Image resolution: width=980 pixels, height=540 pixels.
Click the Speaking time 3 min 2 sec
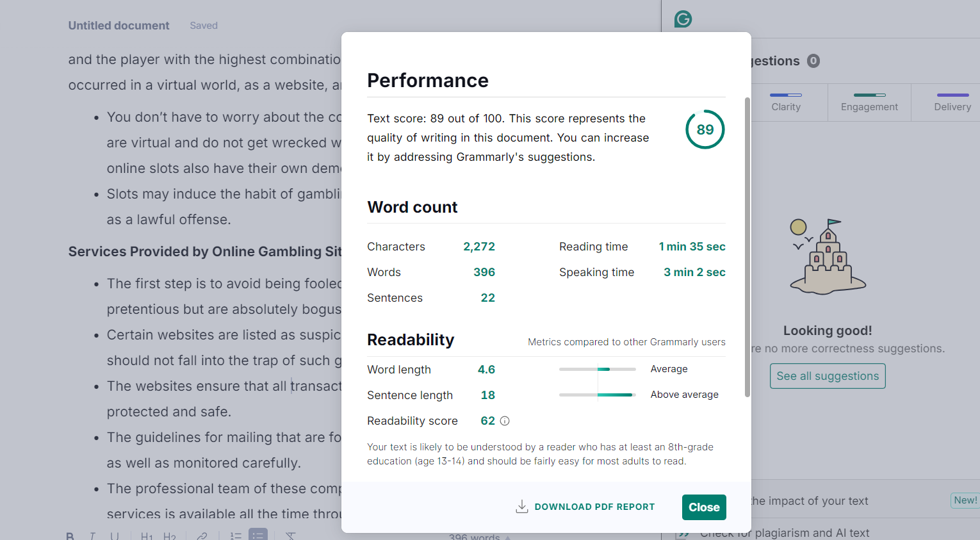[694, 272]
